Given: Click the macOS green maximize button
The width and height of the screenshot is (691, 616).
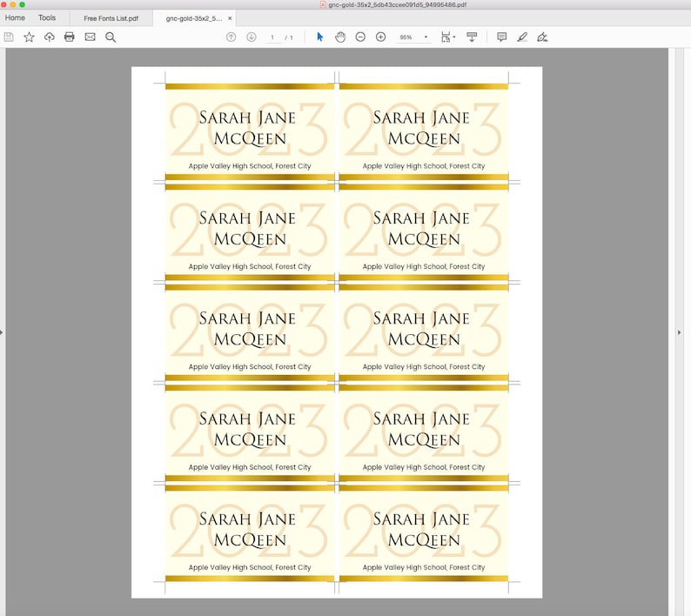Looking at the screenshot, I should tap(22, 4).
